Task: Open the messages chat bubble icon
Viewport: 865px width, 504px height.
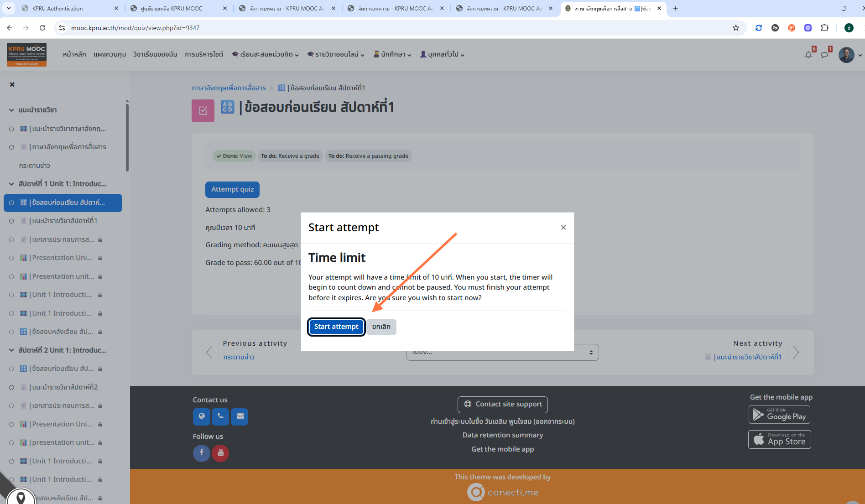Action: pyautogui.click(x=824, y=55)
